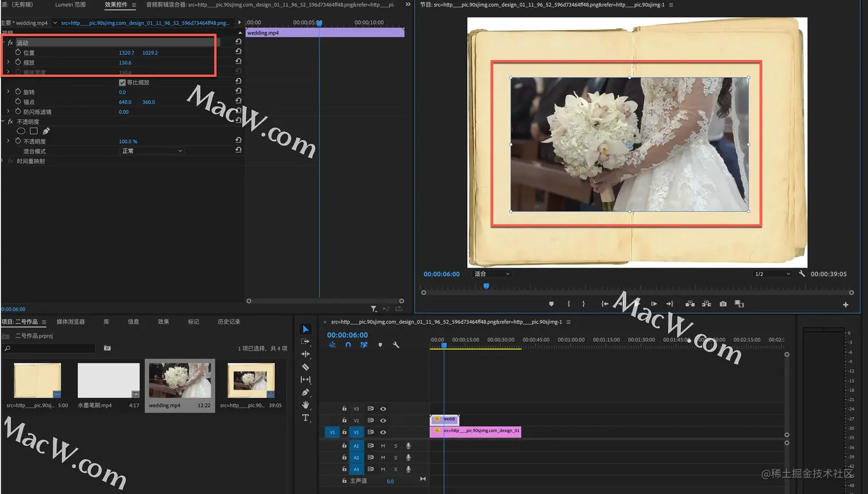Select the Selection tool arrow
Screen dimensions: 868x494
click(305, 329)
